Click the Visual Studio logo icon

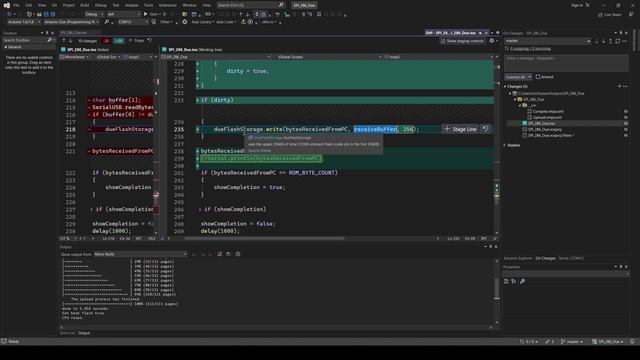click(7, 5)
